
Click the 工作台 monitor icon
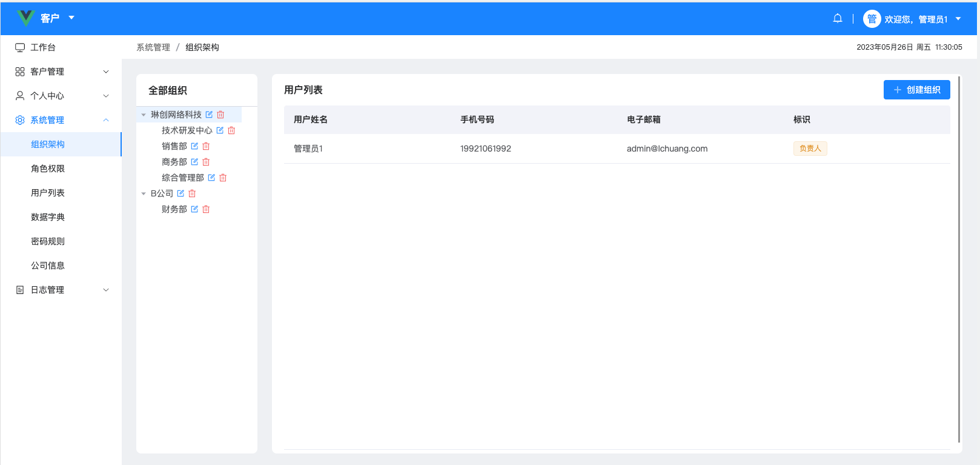click(x=20, y=47)
